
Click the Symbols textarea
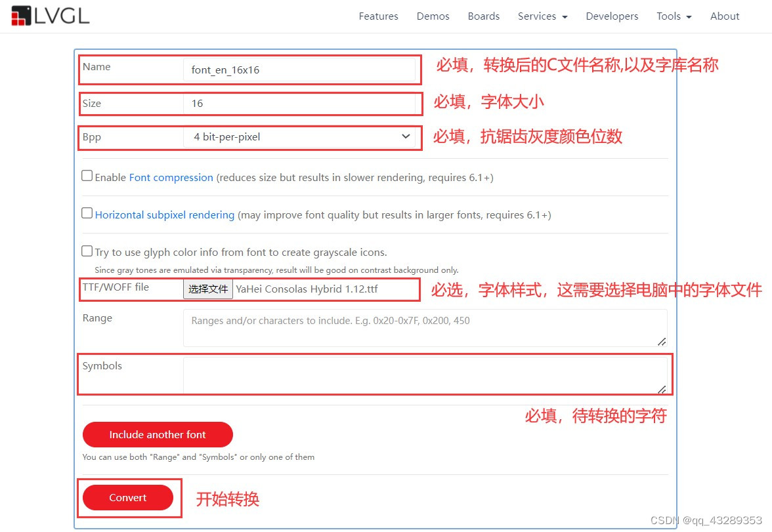425,375
